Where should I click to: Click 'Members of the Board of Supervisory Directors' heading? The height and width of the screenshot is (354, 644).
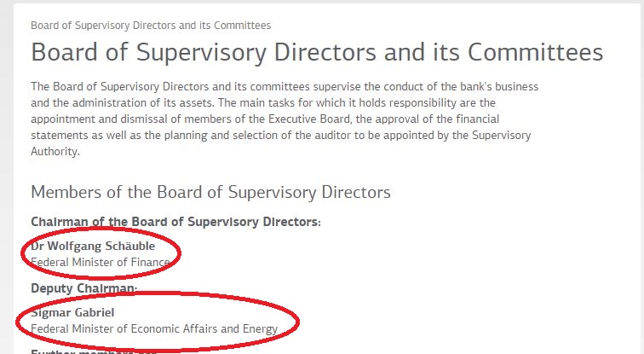(210, 193)
